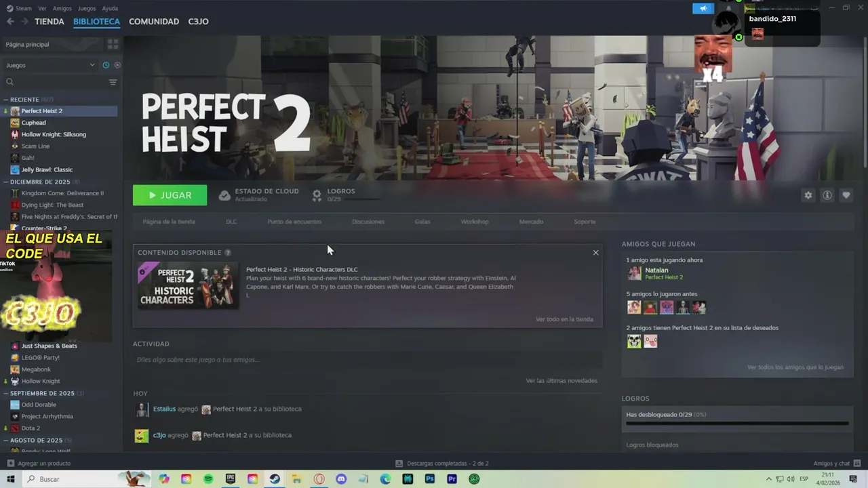Screen dimensions: 868x488
Task: Open Epic Games from the taskbar
Action: pos(231,479)
